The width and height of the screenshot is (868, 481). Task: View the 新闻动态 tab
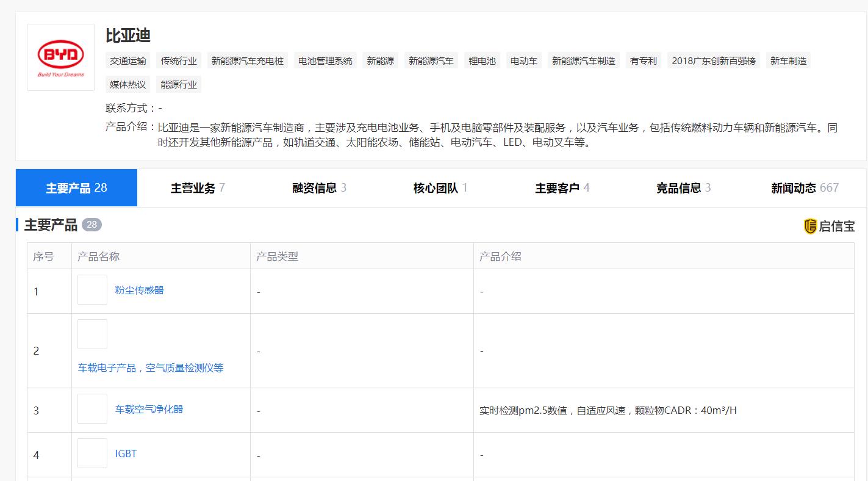(x=805, y=188)
